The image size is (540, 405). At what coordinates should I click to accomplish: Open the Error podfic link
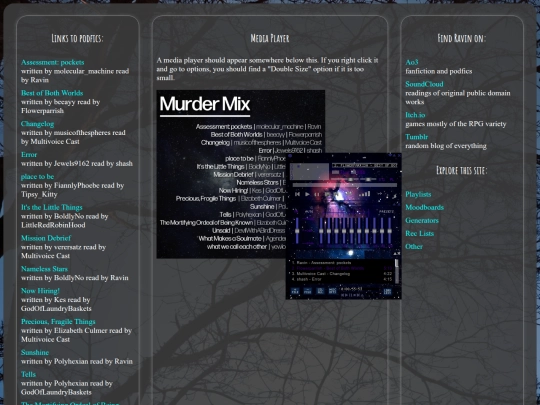pos(29,155)
